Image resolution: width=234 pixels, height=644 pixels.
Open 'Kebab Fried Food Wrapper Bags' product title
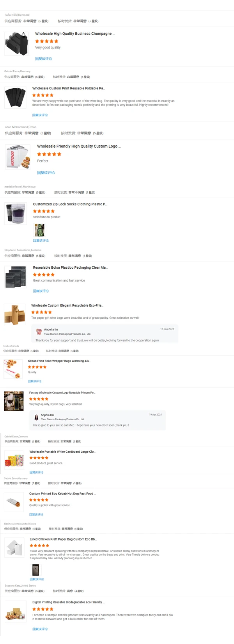59,361
